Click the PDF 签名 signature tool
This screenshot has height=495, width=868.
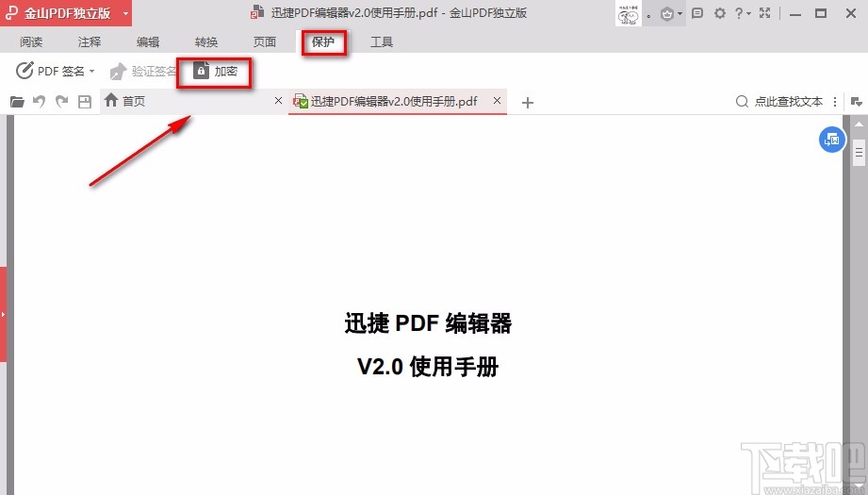[x=50, y=71]
